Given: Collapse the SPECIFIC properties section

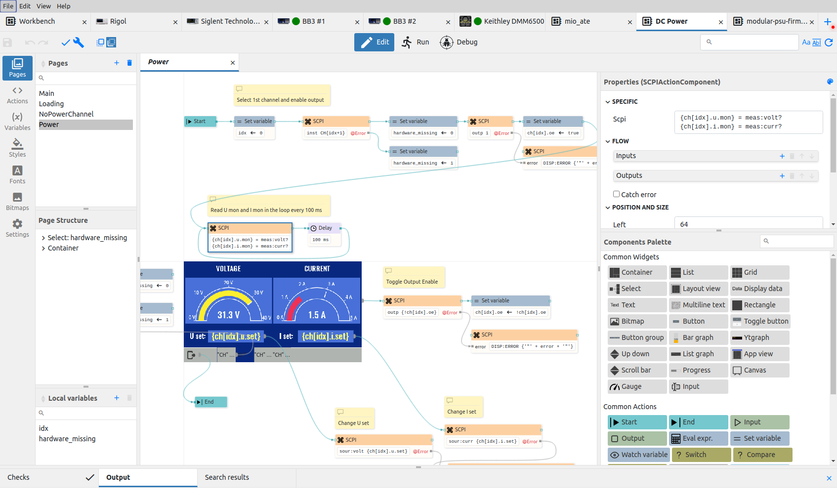Looking at the screenshot, I should pos(608,102).
